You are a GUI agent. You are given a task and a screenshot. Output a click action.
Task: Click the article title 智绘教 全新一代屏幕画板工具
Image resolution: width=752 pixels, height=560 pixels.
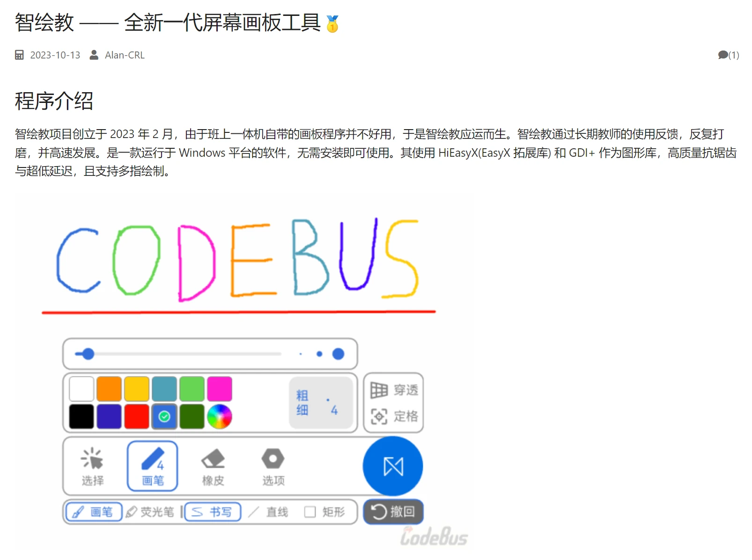coord(168,22)
